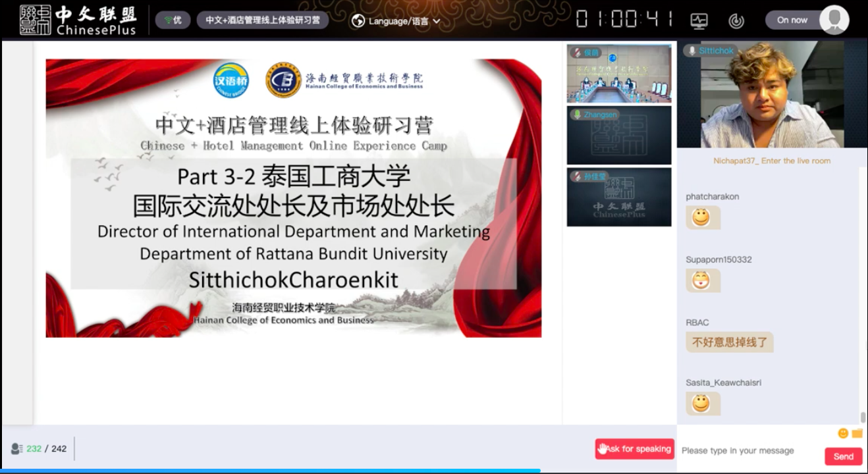Open the emoji picker in chat

click(843, 433)
